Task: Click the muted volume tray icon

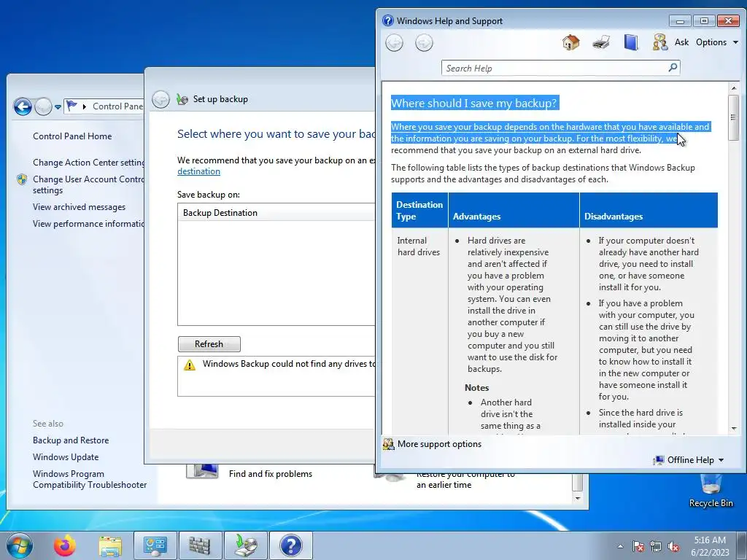Action: 673,546
